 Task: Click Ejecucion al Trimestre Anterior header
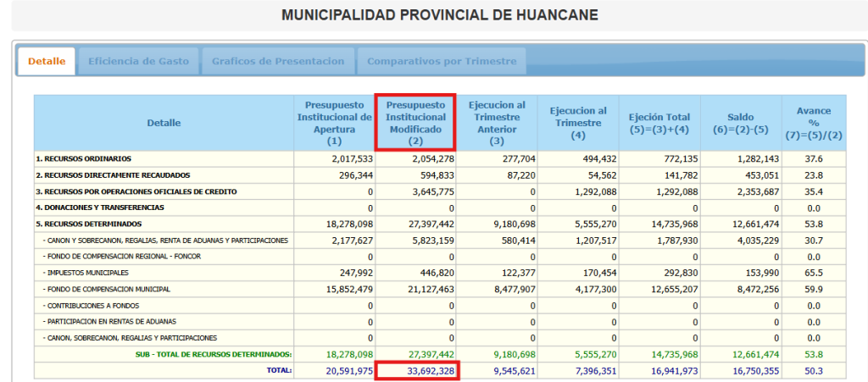(497, 123)
